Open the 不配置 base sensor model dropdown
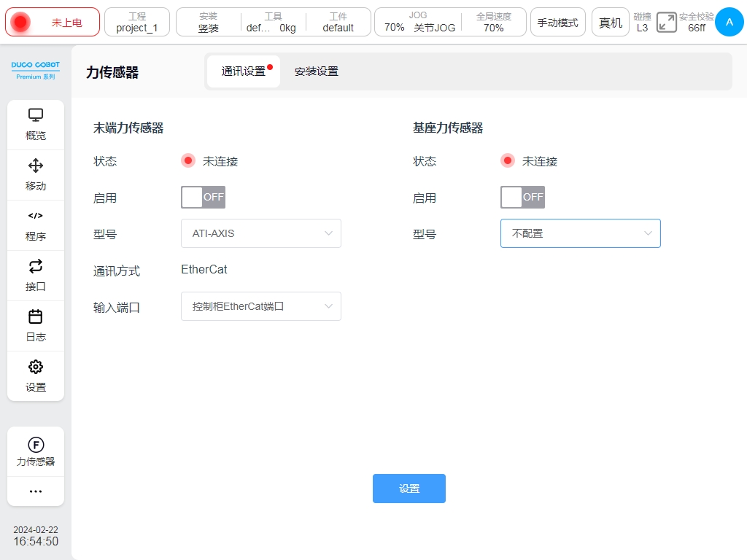 click(580, 233)
